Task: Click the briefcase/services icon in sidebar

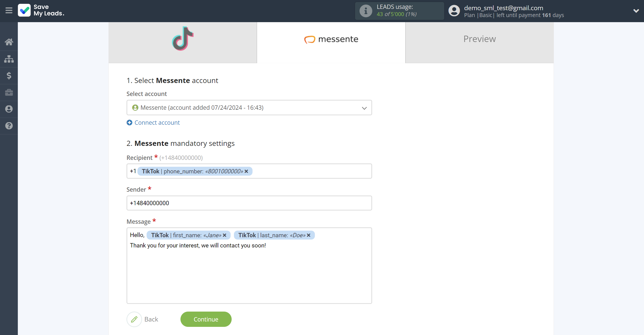Action: tap(9, 92)
